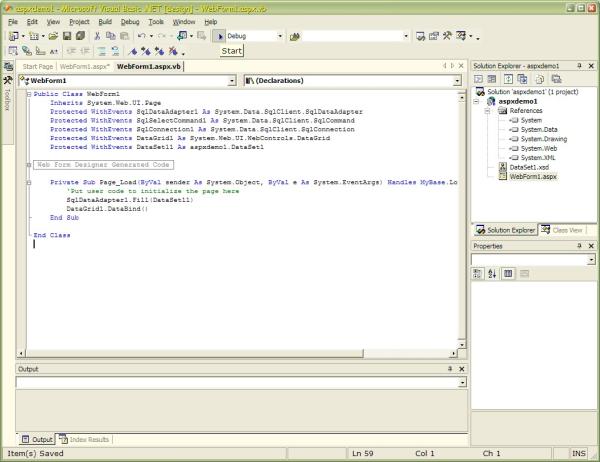Click the Cut scissors icon

tap(97, 36)
